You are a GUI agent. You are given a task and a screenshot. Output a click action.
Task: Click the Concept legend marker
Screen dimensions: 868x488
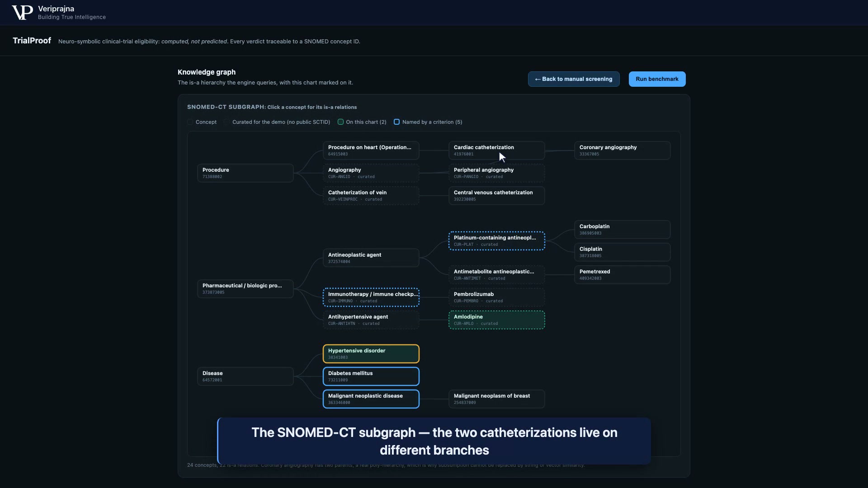(190, 122)
